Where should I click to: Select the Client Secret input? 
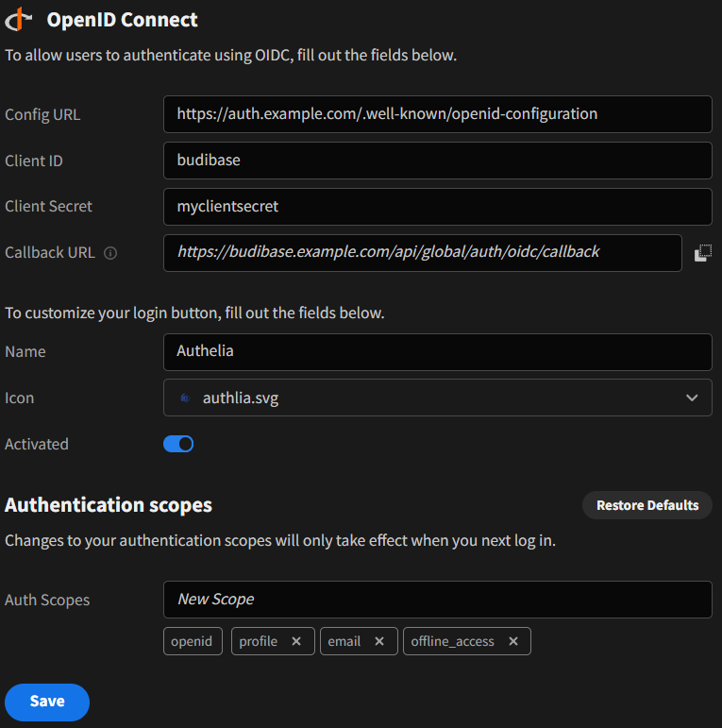[x=437, y=206]
